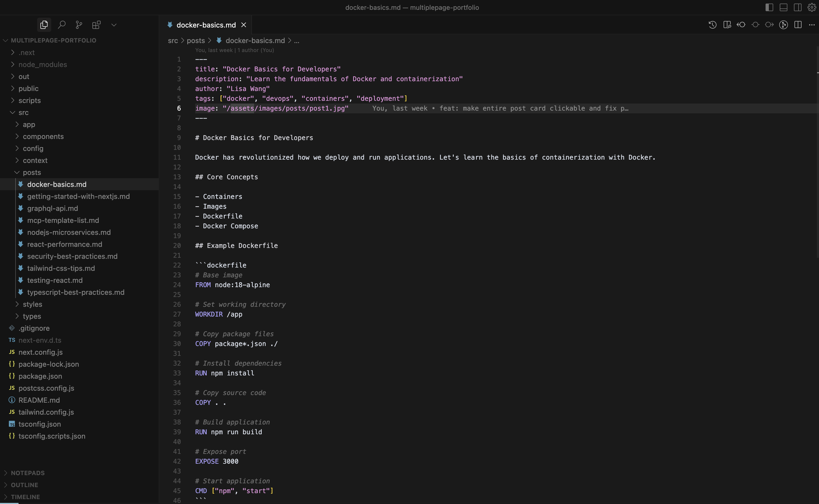This screenshot has height=504, width=819.
Task: Click the split editor right icon
Action: pos(798,25)
